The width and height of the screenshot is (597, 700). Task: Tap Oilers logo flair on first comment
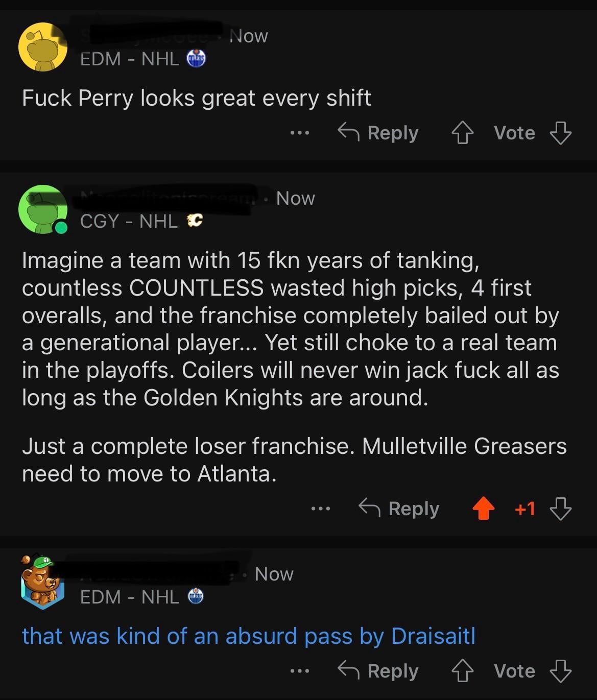pos(196,59)
